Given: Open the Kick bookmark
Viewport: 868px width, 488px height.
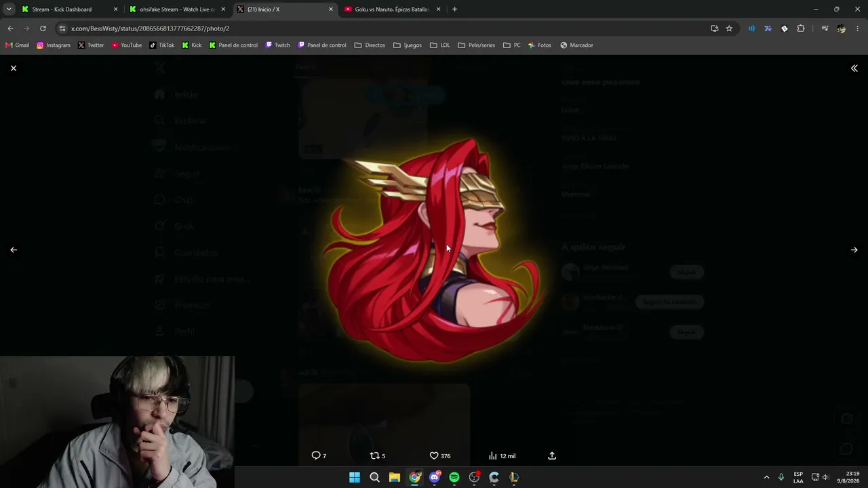Looking at the screenshot, I should 192,45.
